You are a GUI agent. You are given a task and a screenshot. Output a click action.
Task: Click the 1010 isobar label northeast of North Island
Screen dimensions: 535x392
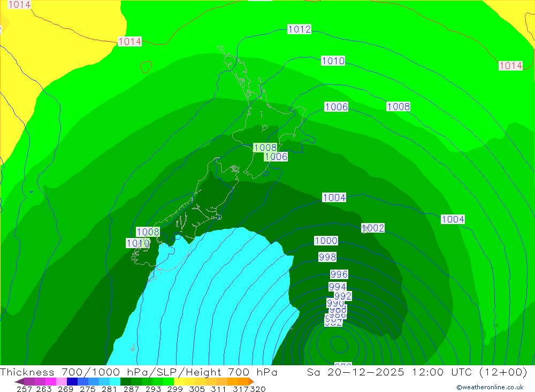coord(333,61)
